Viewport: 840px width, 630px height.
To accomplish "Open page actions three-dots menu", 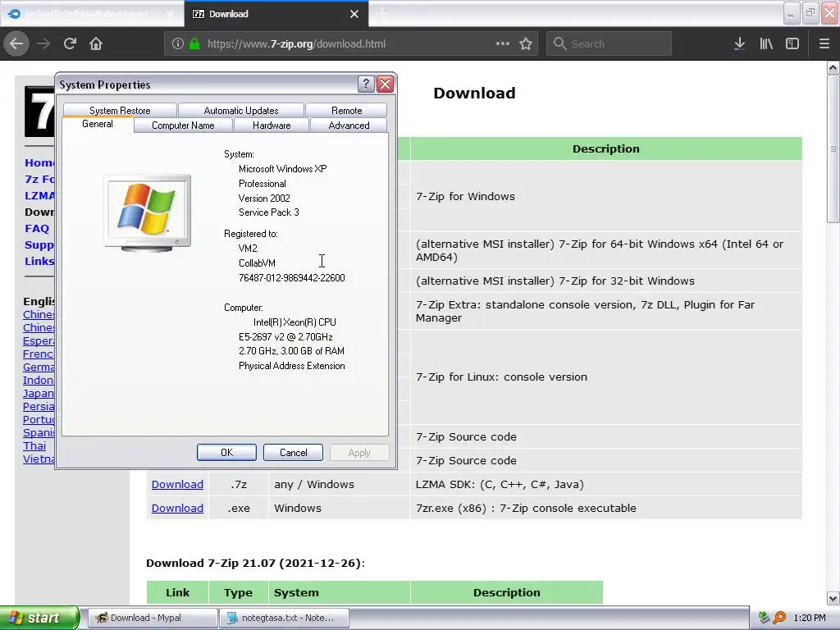I will coord(503,43).
